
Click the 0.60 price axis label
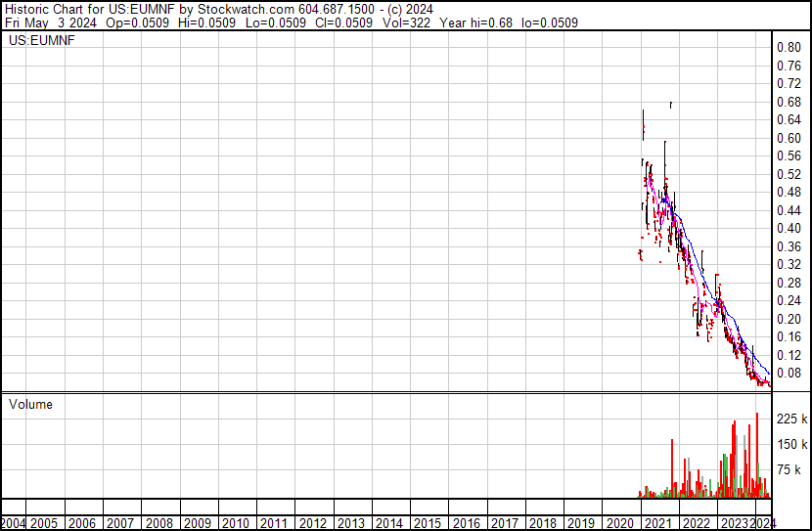(789, 139)
